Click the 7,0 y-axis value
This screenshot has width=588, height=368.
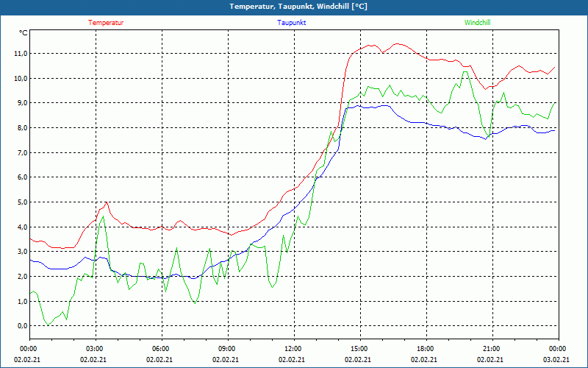pyautogui.click(x=23, y=152)
